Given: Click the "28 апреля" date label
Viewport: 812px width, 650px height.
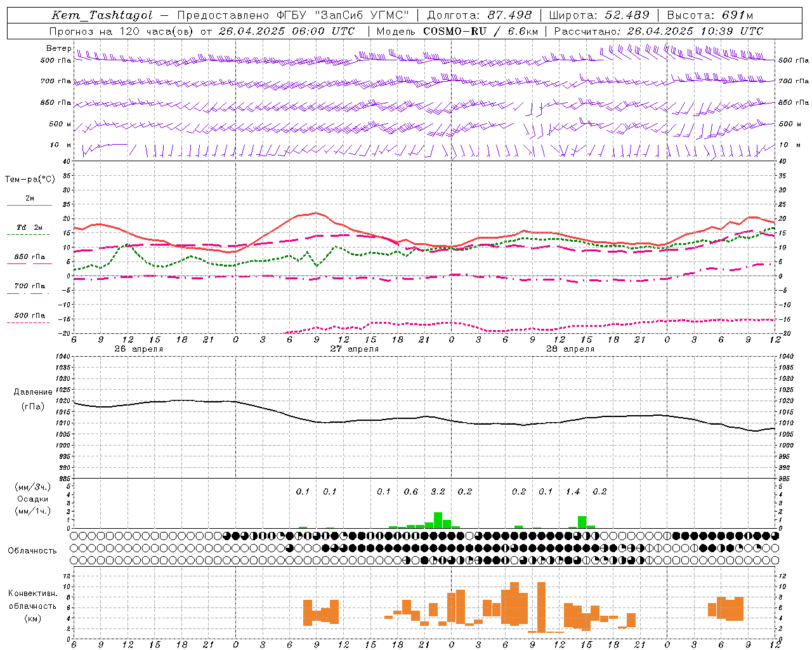Looking at the screenshot, I should 570,349.
